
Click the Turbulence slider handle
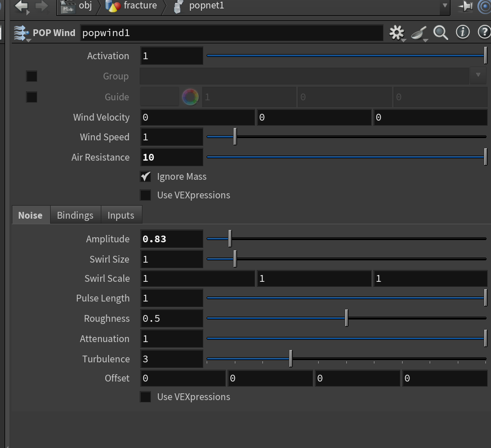tap(291, 359)
